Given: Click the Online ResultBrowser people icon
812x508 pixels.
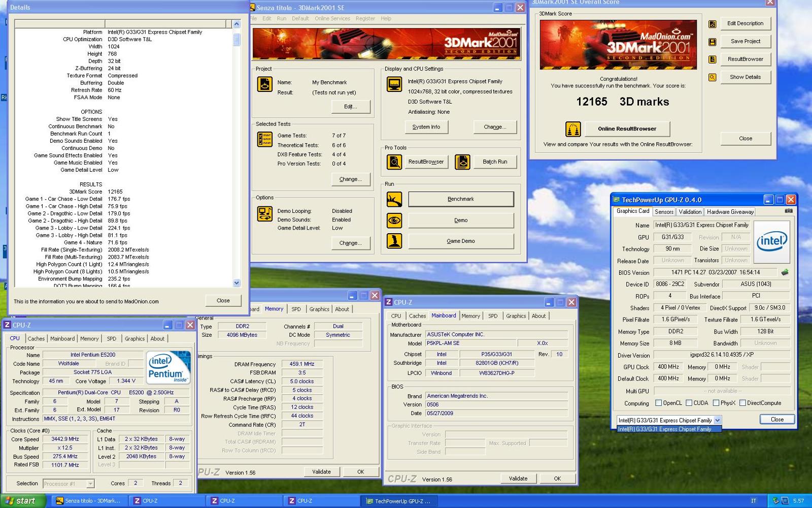Looking at the screenshot, I should coord(573,129).
